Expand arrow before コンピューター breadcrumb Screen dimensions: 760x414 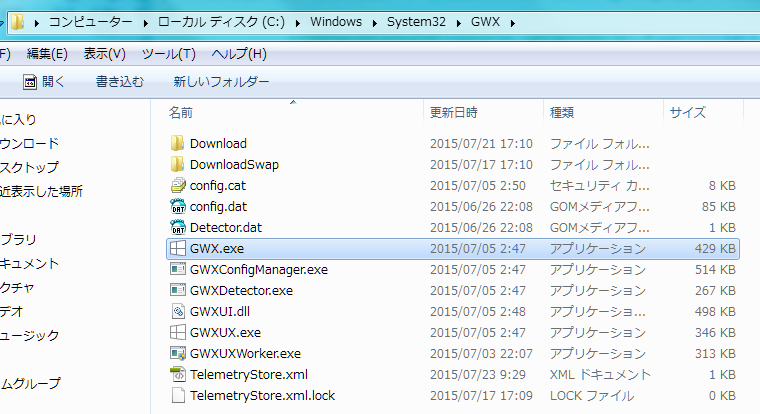(36, 23)
